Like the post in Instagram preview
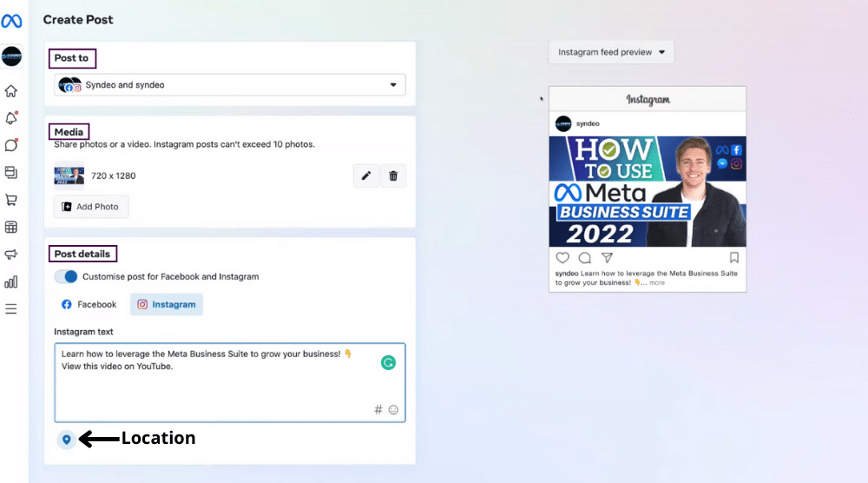868x483 pixels. [x=562, y=257]
